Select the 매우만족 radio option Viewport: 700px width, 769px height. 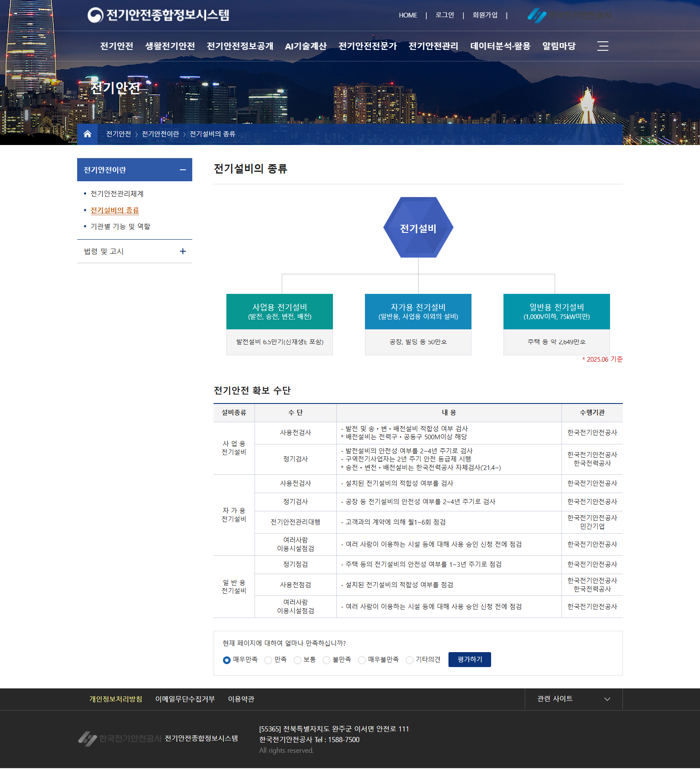(227, 660)
